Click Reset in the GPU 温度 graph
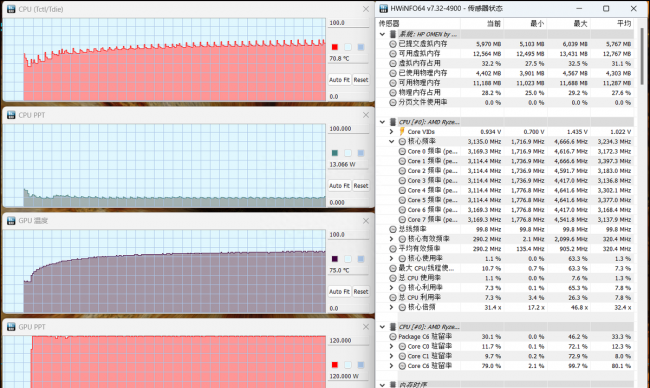Screen dimensions: 650x388 pos(361,291)
